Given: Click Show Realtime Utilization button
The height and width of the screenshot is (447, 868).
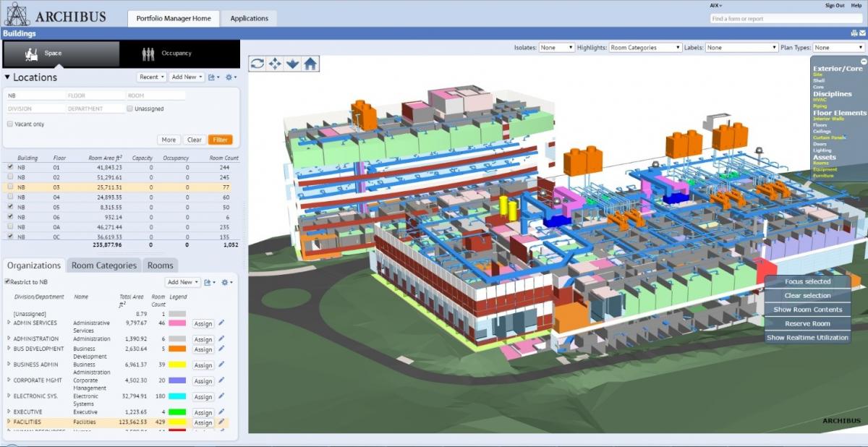Looking at the screenshot, I should click(x=808, y=338).
